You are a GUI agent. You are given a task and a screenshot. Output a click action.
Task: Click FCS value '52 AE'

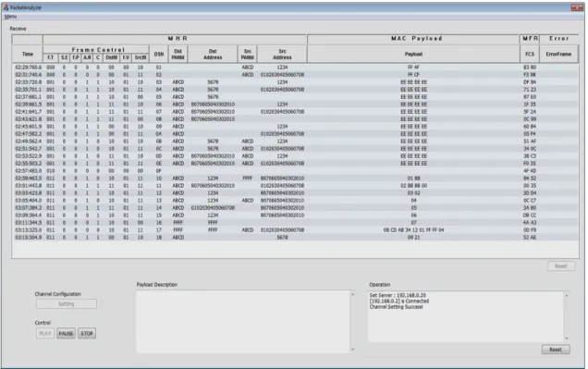(x=530, y=238)
